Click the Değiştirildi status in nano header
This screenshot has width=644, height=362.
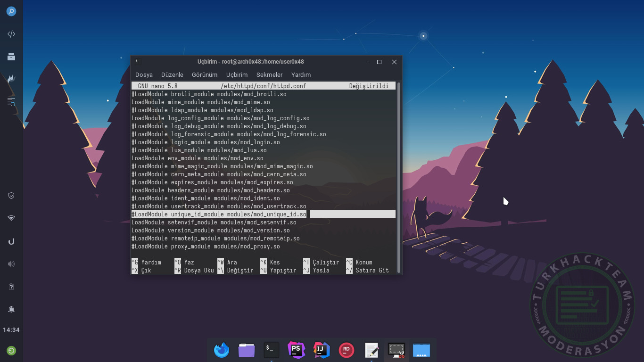369,86
